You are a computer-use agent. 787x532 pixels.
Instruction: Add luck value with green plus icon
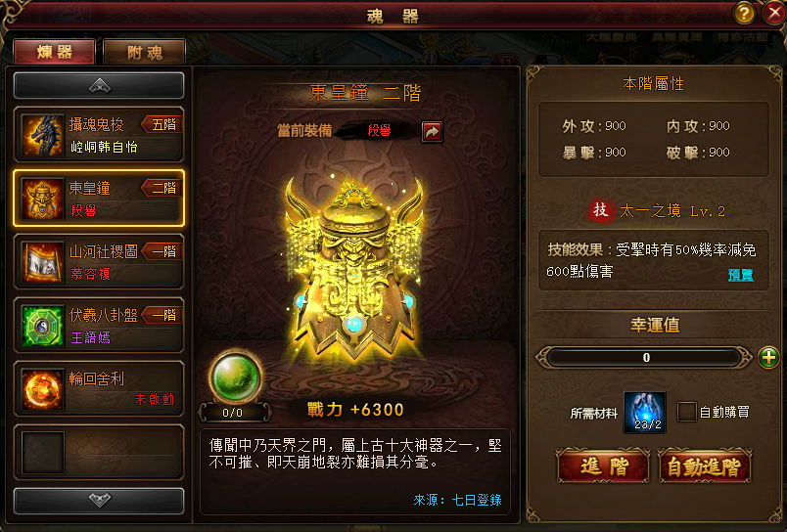tap(768, 358)
